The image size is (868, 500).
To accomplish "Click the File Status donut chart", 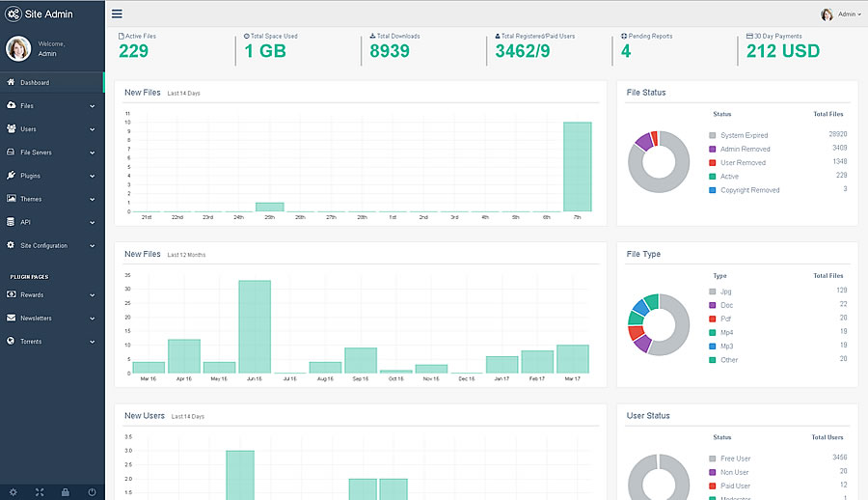I will [659, 162].
